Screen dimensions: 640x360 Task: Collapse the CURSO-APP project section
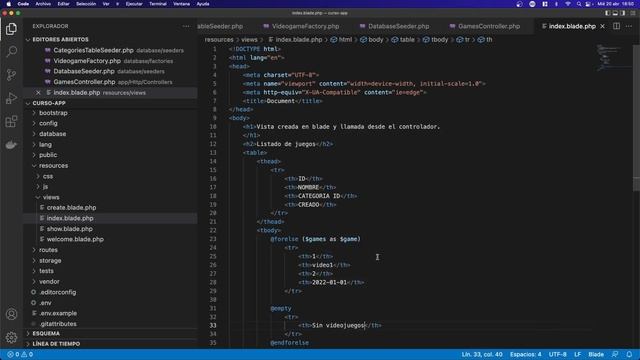[x=49, y=103]
